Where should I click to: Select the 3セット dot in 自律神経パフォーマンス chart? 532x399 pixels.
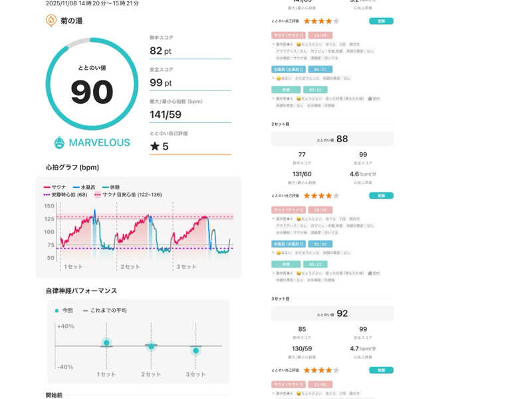196,350
